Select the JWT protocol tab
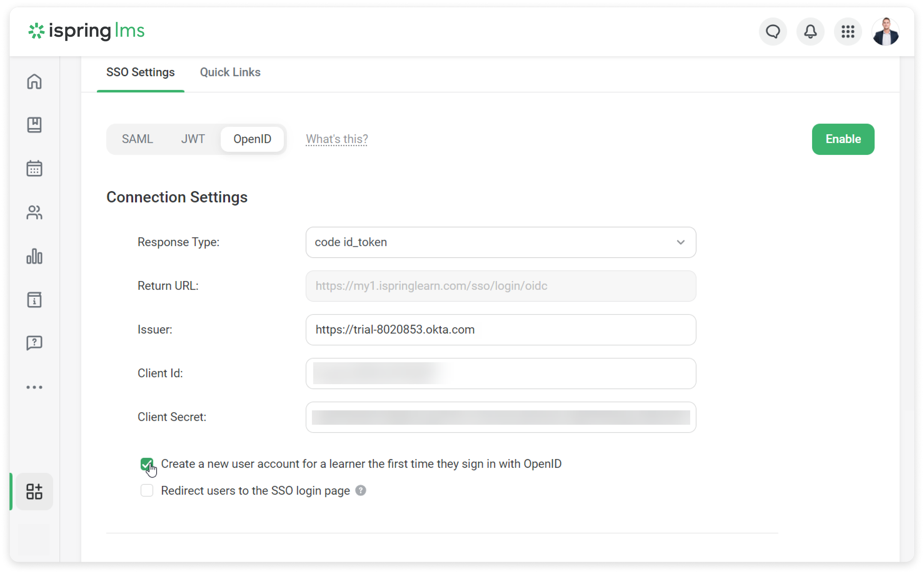Image resolution: width=924 pixels, height=574 pixels. (x=193, y=139)
